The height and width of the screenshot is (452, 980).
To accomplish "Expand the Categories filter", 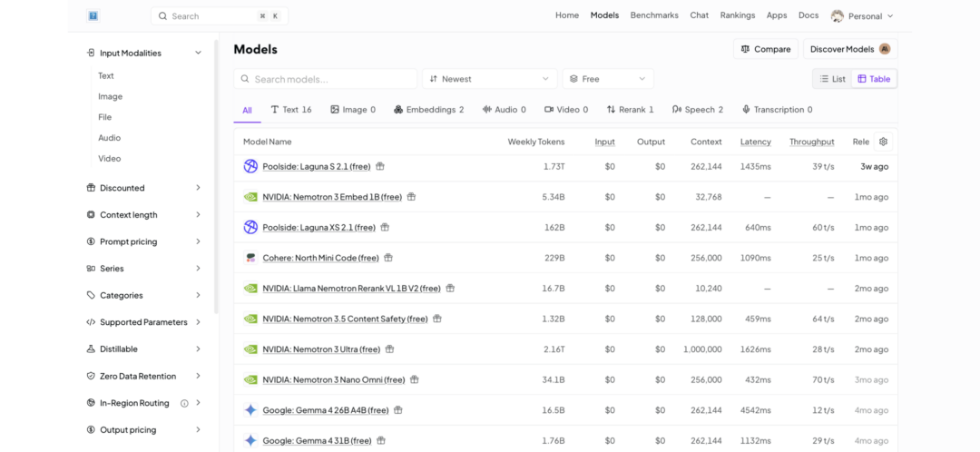I will tap(144, 295).
